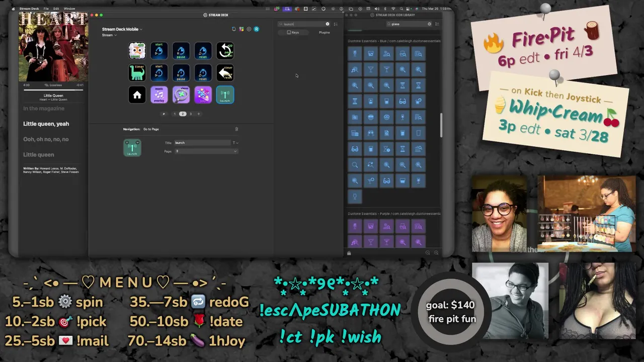Add an image via plus on the launch key preview
The width and height of the screenshot is (644, 362).
pos(127,143)
